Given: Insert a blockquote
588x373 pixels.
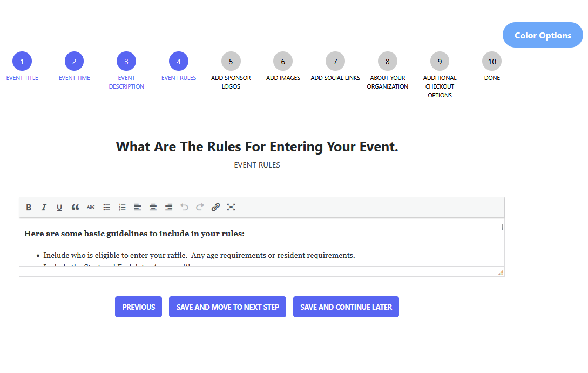Looking at the screenshot, I should point(75,207).
